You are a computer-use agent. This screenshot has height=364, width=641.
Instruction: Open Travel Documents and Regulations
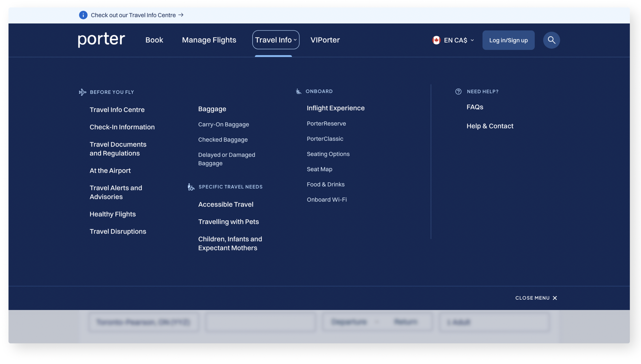118,149
